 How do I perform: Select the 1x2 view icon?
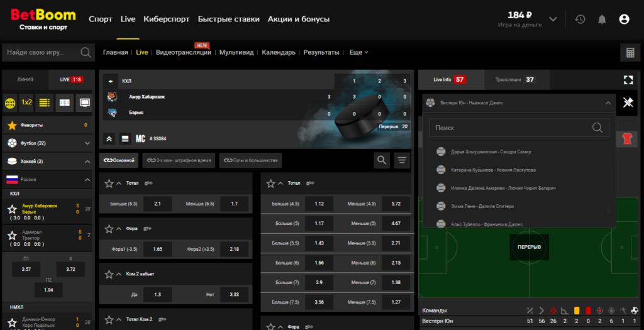click(x=26, y=102)
